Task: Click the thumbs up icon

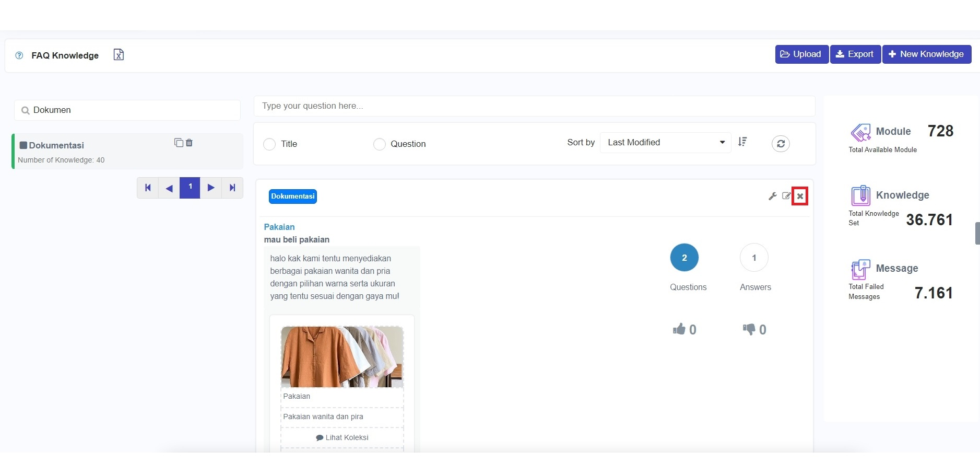Action: point(679,329)
